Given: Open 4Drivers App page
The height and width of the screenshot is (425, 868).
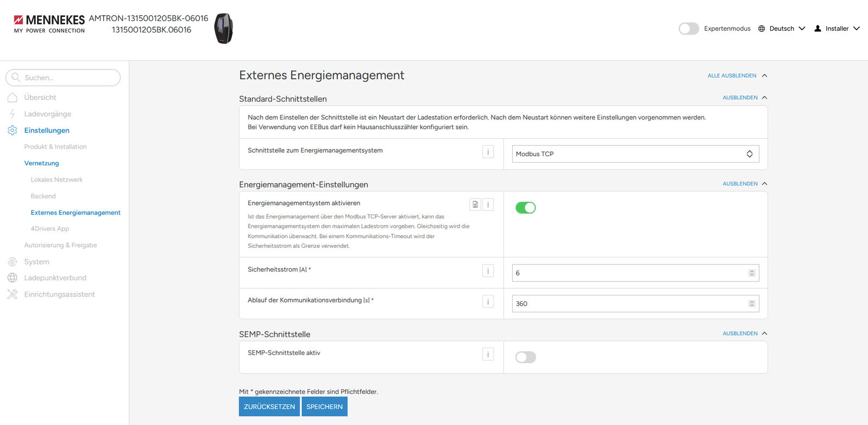Looking at the screenshot, I should click(50, 229).
